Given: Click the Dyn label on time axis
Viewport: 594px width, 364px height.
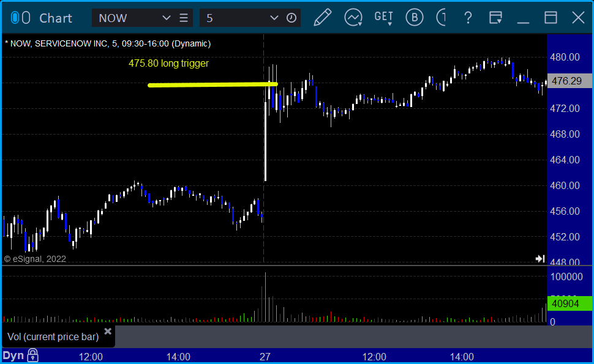Looking at the screenshot, I should point(13,355).
